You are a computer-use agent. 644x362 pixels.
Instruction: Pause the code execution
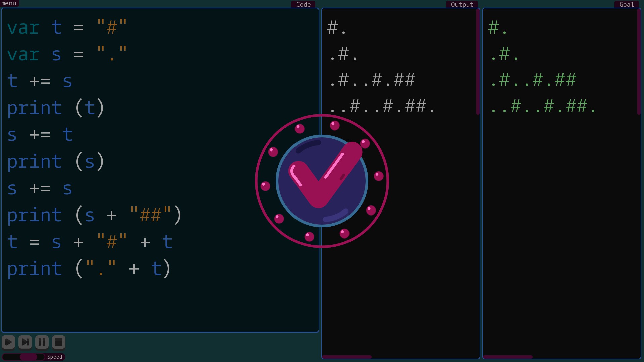pyautogui.click(x=42, y=342)
